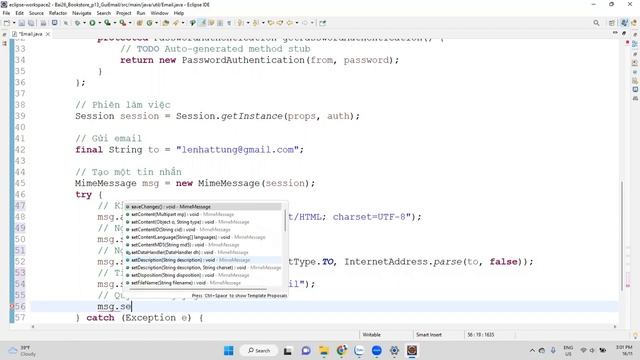The image size is (640, 360).
Task: Toggle Block Selection mode toolbar icon
Action: click(x=220, y=23)
